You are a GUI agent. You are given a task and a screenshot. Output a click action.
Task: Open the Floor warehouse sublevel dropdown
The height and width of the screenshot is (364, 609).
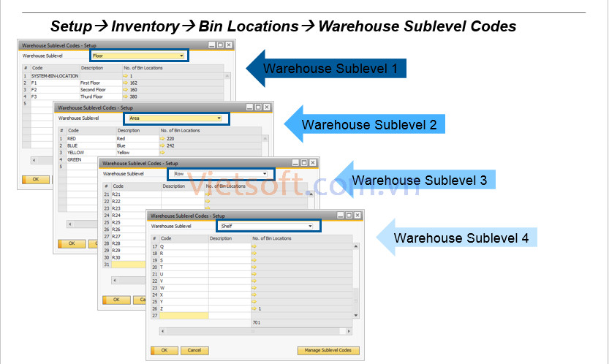pyautogui.click(x=181, y=56)
